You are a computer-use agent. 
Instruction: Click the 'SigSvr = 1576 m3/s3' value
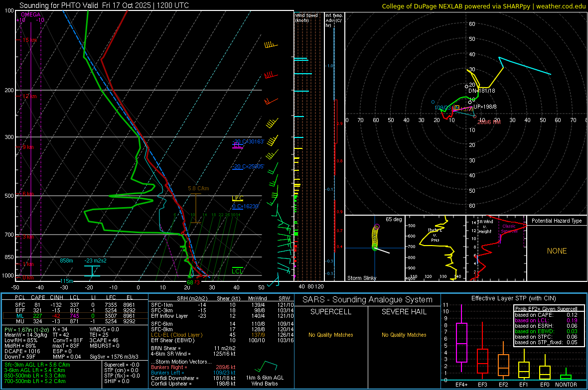click(114, 357)
